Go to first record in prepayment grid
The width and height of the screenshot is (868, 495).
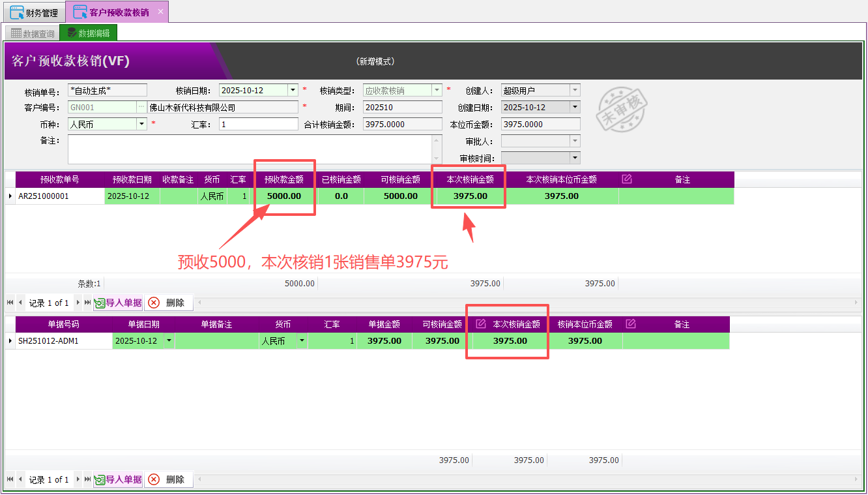click(x=10, y=303)
